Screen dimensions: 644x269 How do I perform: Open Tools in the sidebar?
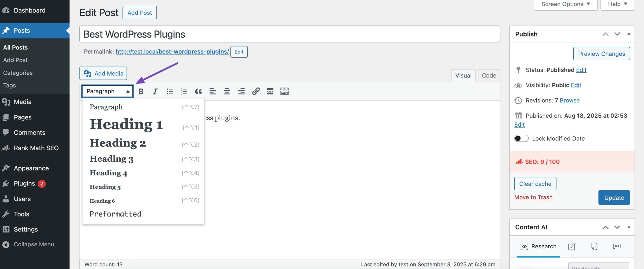pyautogui.click(x=35, y=214)
